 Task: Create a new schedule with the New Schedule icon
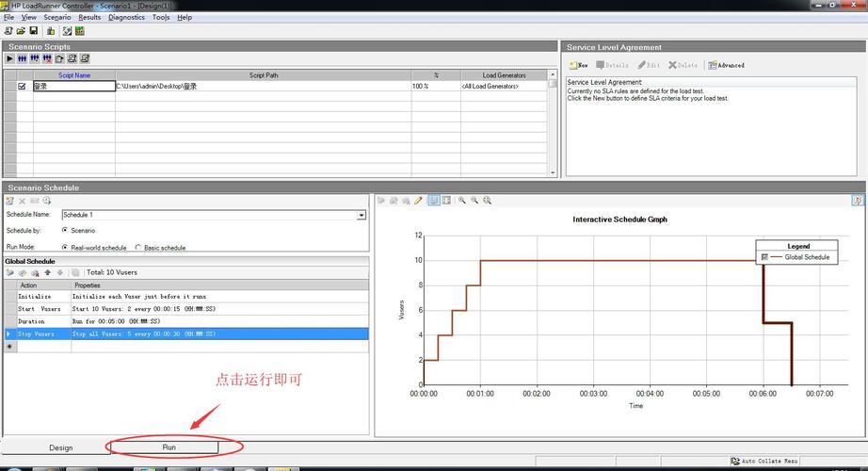click(10, 201)
